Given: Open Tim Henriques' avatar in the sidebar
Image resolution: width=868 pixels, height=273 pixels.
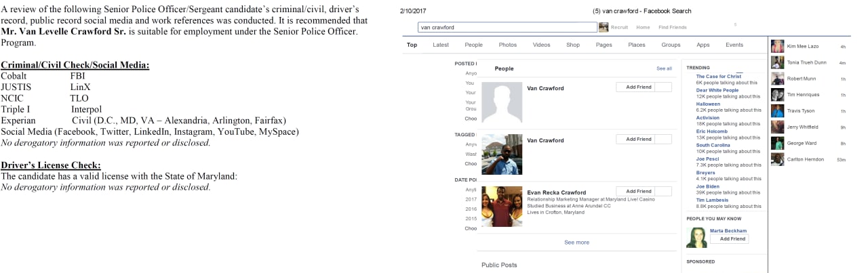Looking at the screenshot, I should point(777,95).
